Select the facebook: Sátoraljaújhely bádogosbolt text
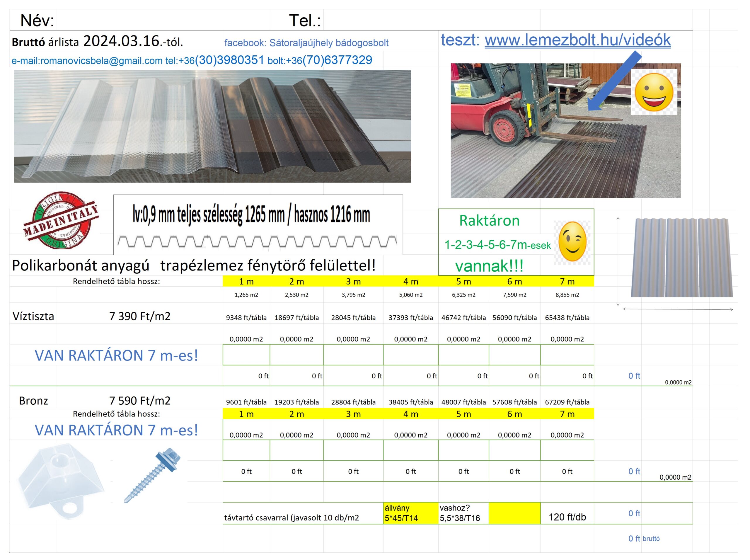This screenshot has height=560, width=750. point(306,43)
